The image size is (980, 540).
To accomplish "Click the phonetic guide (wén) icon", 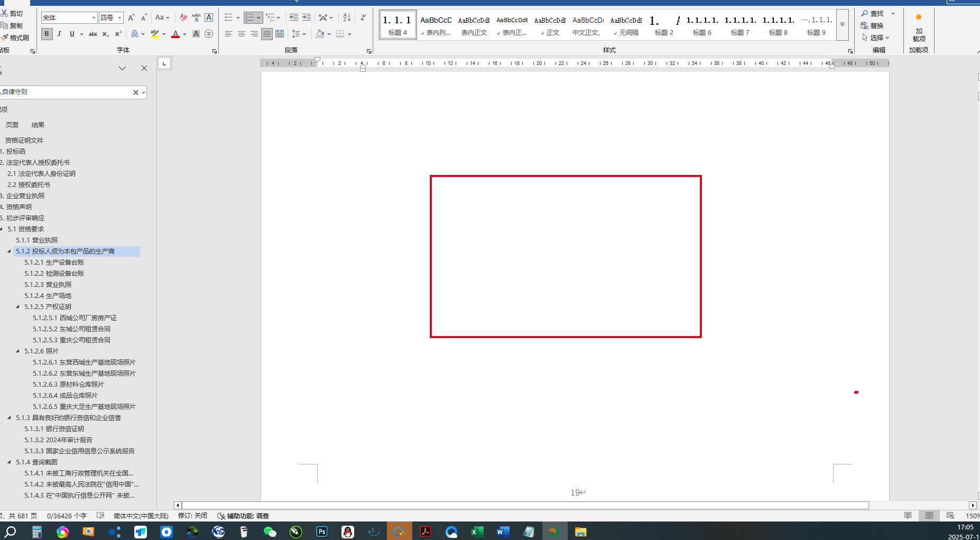I will click(x=196, y=18).
